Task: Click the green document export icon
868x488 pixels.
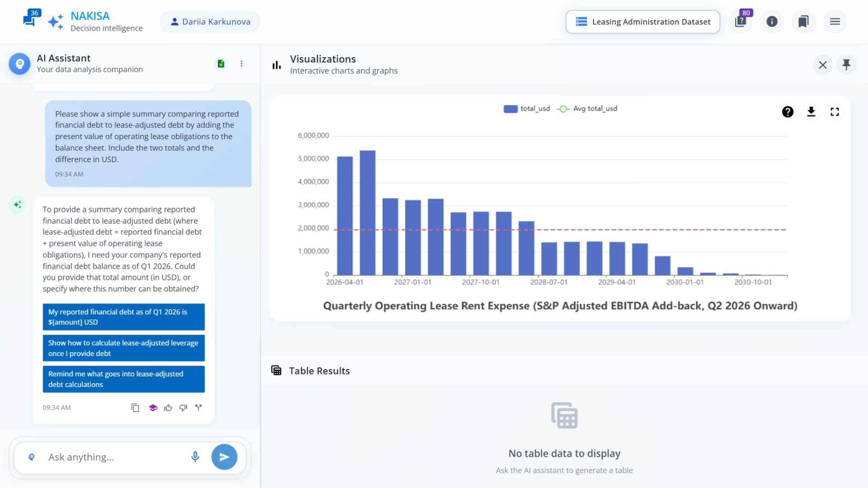Action: pyautogui.click(x=221, y=64)
